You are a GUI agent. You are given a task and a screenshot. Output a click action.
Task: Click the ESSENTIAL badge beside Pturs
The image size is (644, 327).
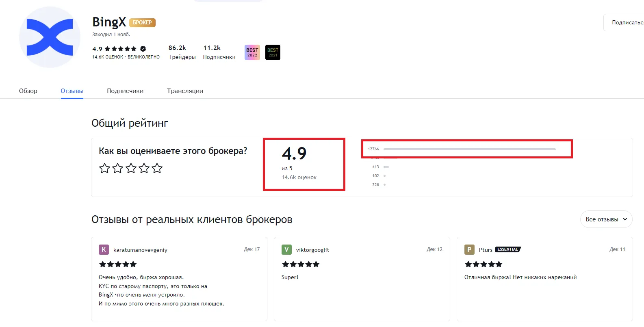[x=508, y=249]
